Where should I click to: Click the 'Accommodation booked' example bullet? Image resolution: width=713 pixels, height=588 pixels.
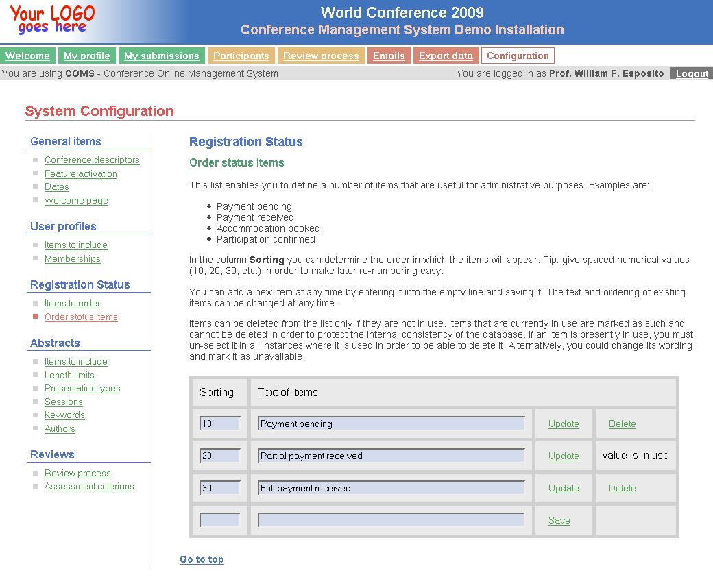268,228
